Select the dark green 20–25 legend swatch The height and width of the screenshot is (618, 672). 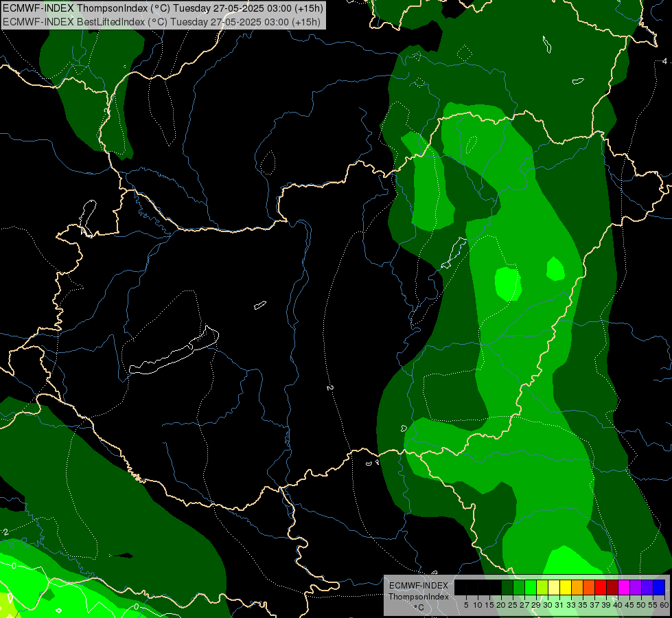tap(507, 587)
